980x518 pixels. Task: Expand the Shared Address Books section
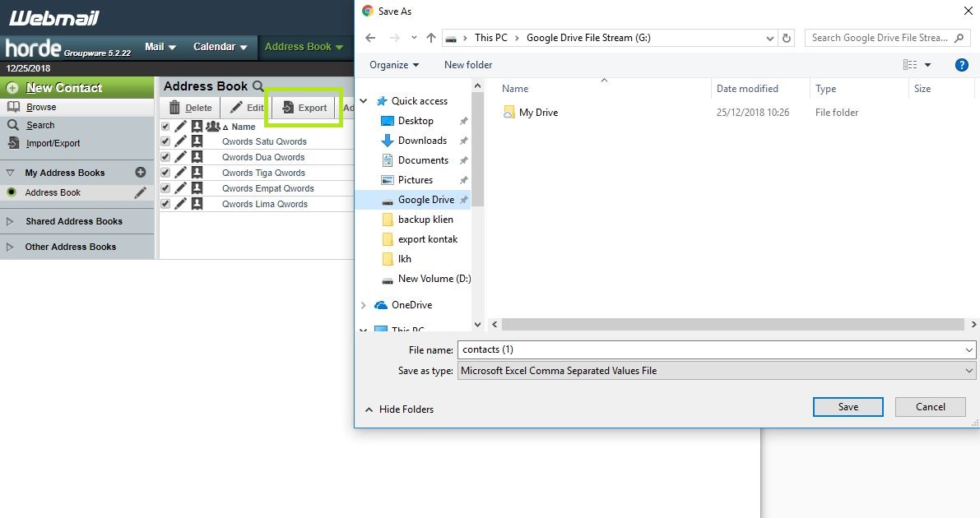(x=10, y=221)
